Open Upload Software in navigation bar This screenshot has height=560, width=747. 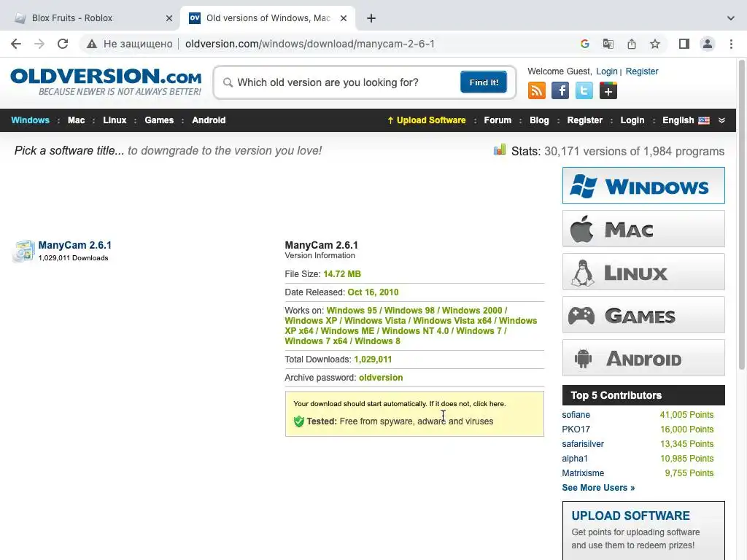coord(427,120)
